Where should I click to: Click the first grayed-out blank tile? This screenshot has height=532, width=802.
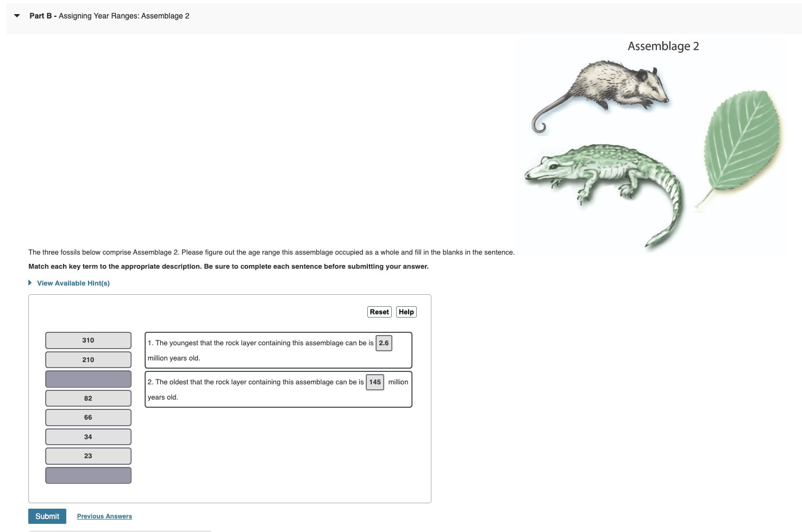pyautogui.click(x=87, y=378)
